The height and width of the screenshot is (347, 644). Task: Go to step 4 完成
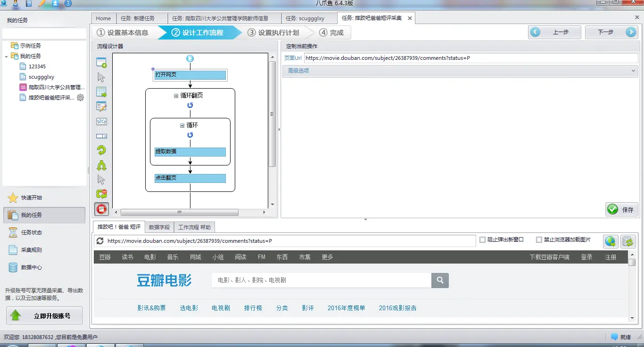(331, 33)
